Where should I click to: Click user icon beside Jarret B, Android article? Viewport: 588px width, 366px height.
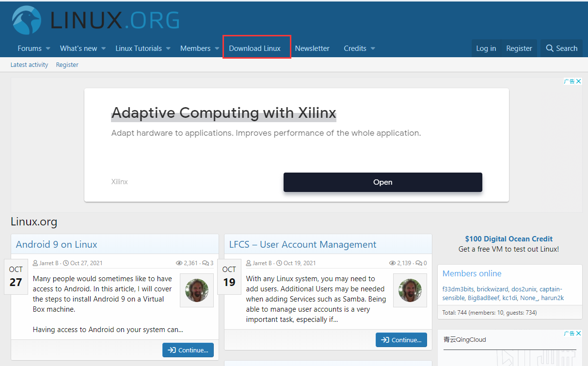point(35,263)
